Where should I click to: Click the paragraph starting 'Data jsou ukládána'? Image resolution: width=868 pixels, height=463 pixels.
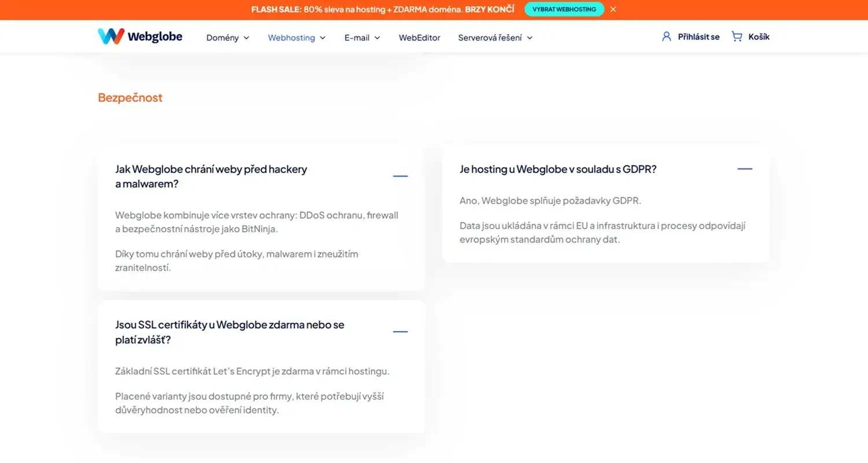coord(602,233)
